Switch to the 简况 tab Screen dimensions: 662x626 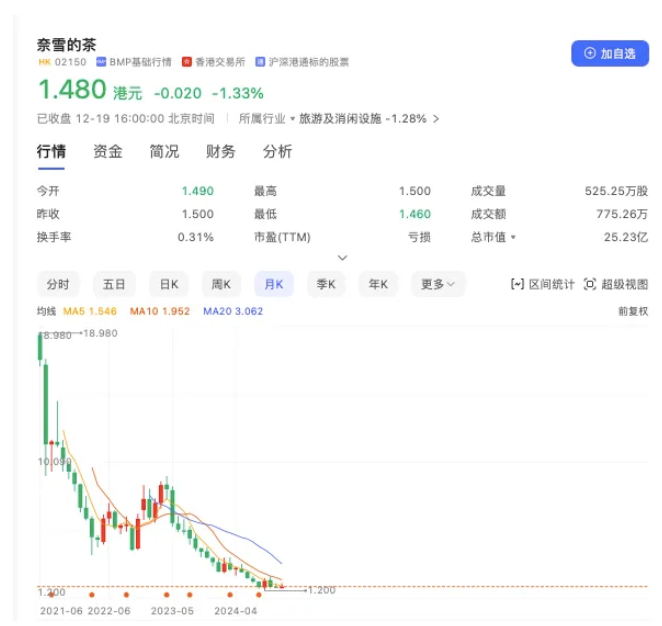click(164, 152)
